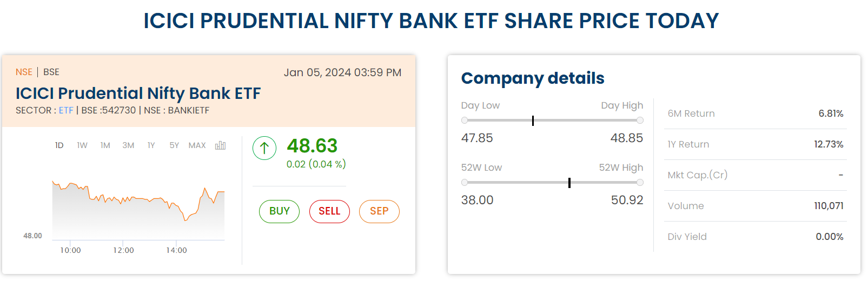Click the orange SEP button
The width and height of the screenshot is (868, 281).
(x=379, y=211)
